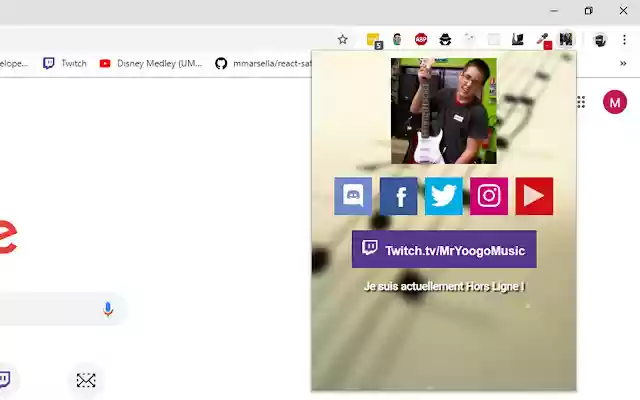
Task: Open the cartoon face avatar extension
Action: coord(397,39)
